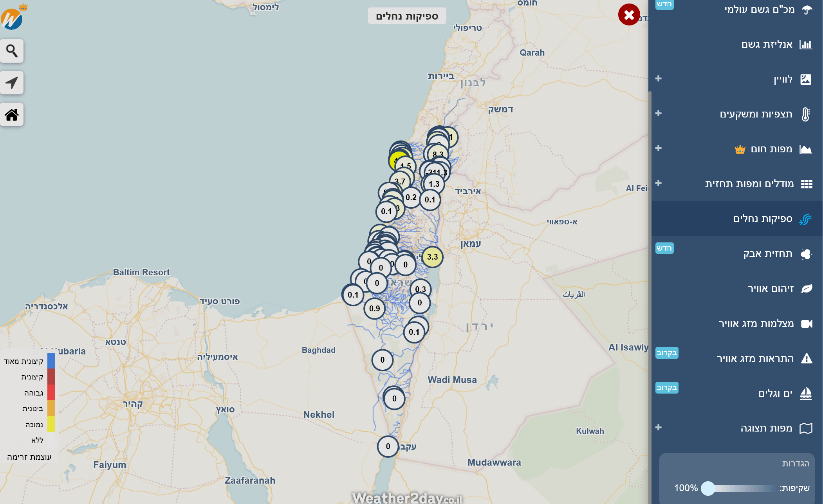
Task: Expand the heat maps (מפות חום) plus
Action: (659, 148)
